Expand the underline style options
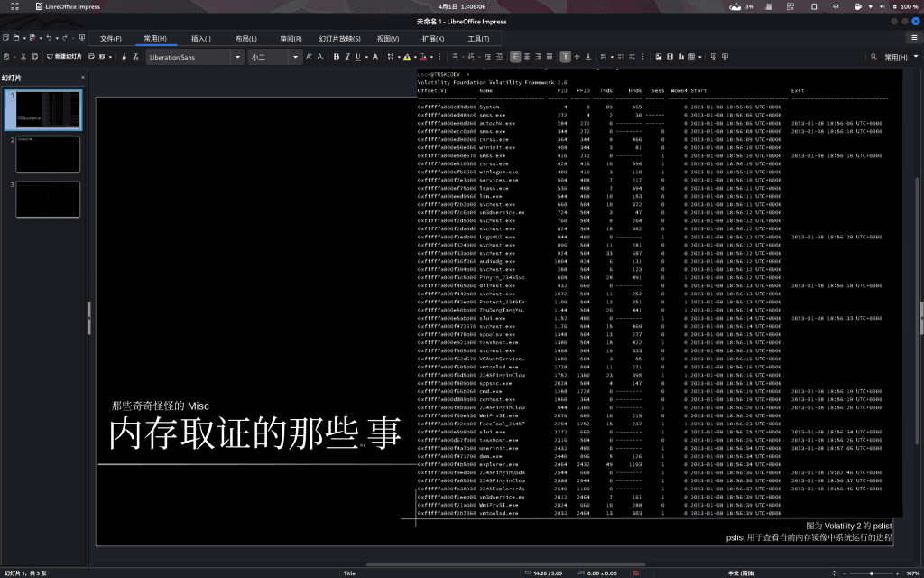Viewport: 924px width, 578px height. 366,57
